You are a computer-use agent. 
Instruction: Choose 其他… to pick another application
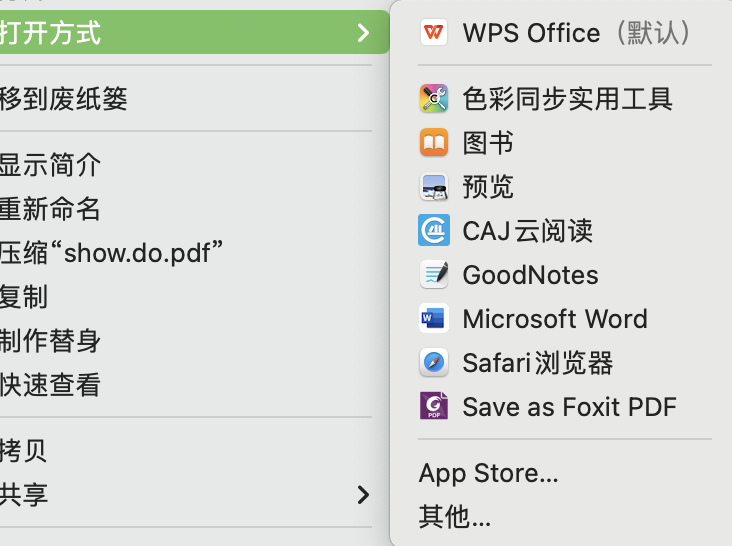pos(455,516)
